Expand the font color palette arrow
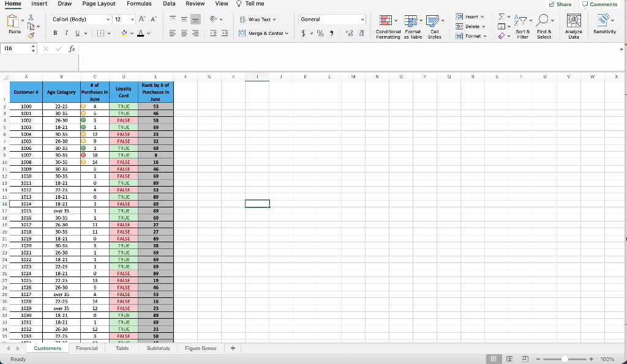 [x=148, y=33]
